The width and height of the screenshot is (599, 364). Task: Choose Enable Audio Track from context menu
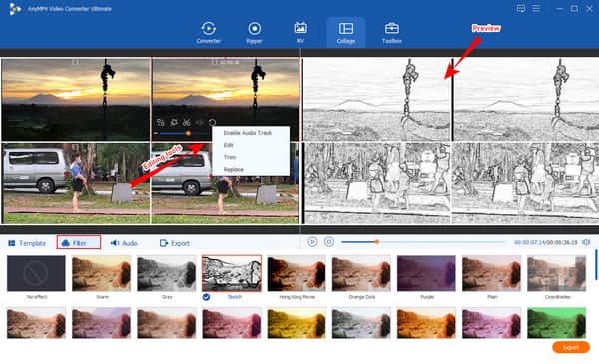248,133
